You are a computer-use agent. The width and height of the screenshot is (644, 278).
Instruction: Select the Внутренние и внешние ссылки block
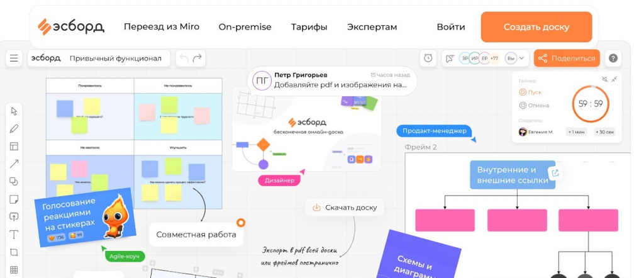(512, 175)
